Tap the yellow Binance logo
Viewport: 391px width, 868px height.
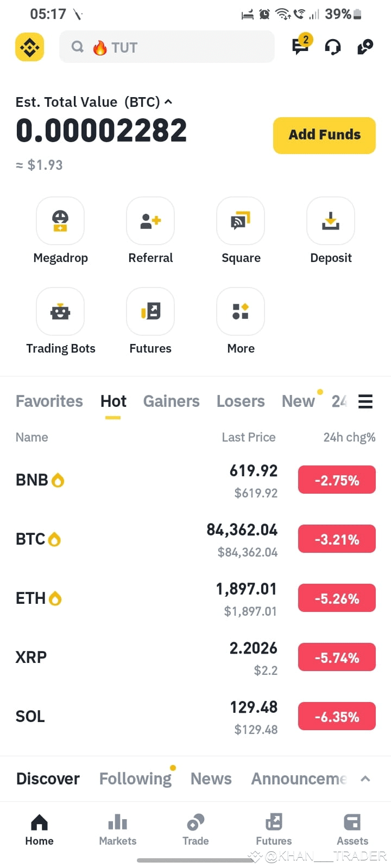point(29,47)
